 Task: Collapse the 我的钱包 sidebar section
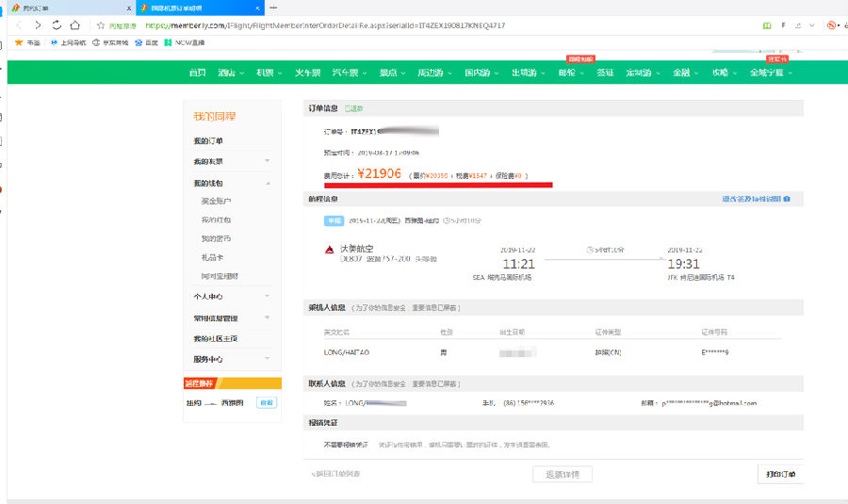[x=267, y=183]
